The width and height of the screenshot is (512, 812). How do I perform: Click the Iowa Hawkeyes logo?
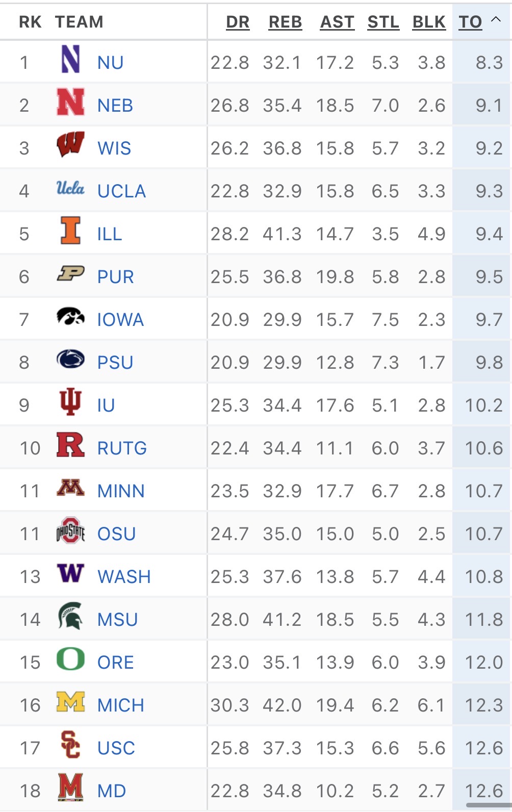coord(70,316)
